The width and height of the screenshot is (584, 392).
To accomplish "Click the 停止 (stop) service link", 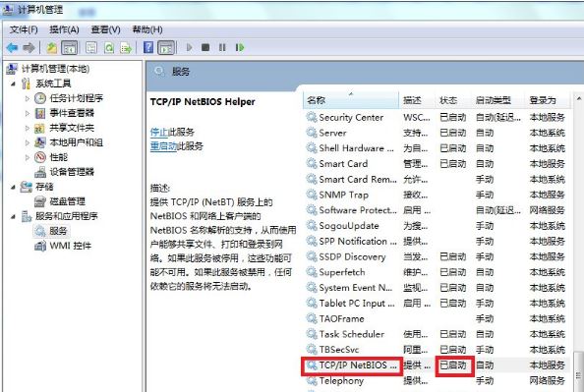I will [x=159, y=132].
